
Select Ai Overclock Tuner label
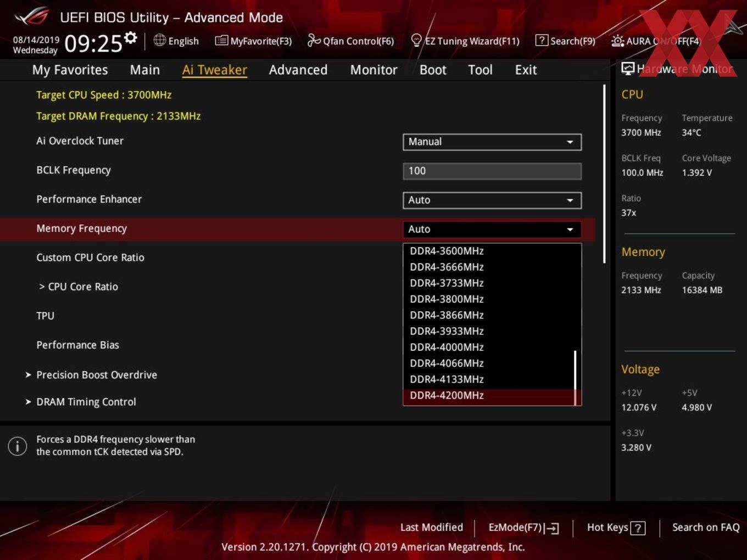point(80,141)
